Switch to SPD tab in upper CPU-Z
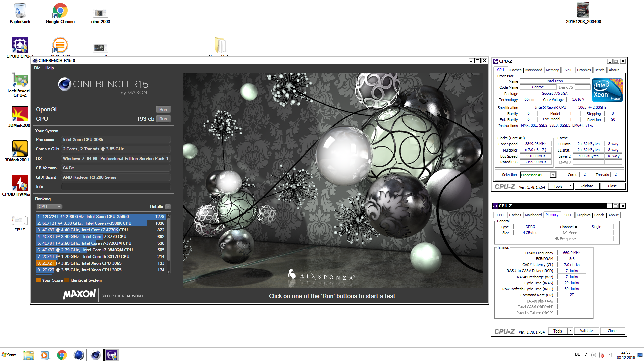Screen dimensions: 644x362 coord(568,70)
